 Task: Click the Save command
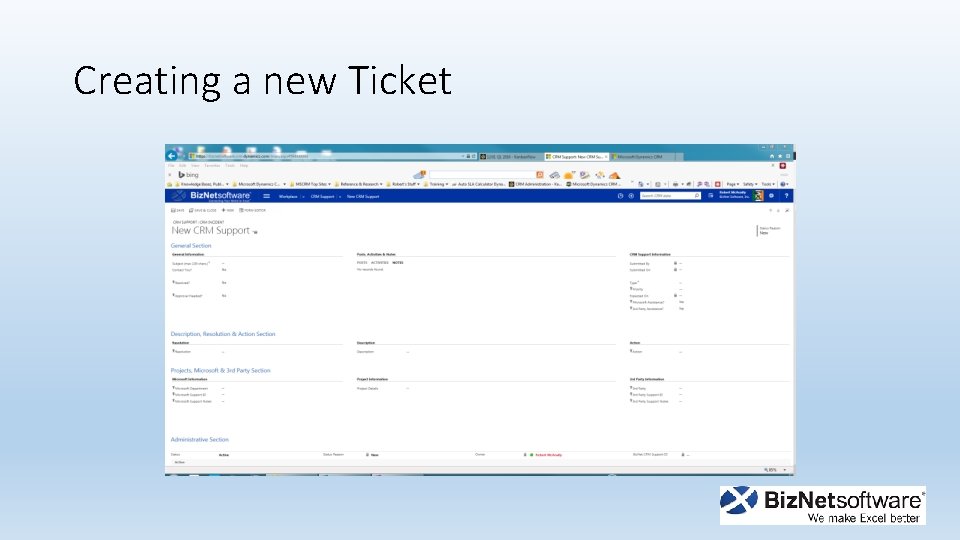tap(178, 210)
